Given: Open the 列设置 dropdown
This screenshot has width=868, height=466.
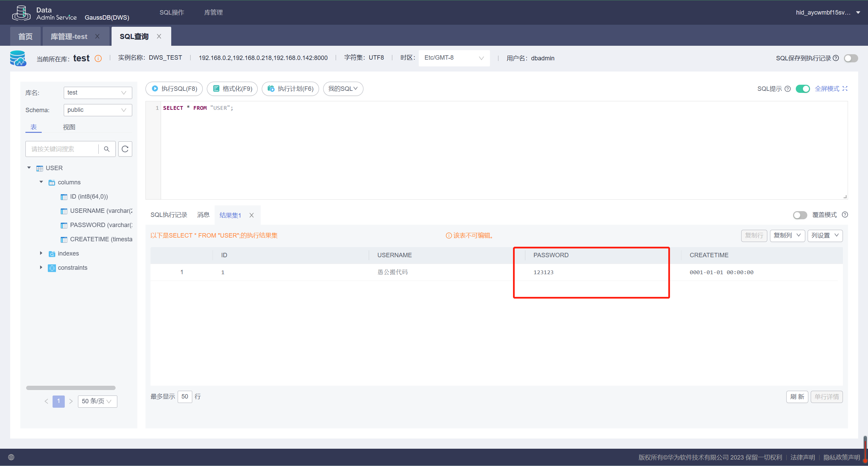Looking at the screenshot, I should [x=825, y=236].
